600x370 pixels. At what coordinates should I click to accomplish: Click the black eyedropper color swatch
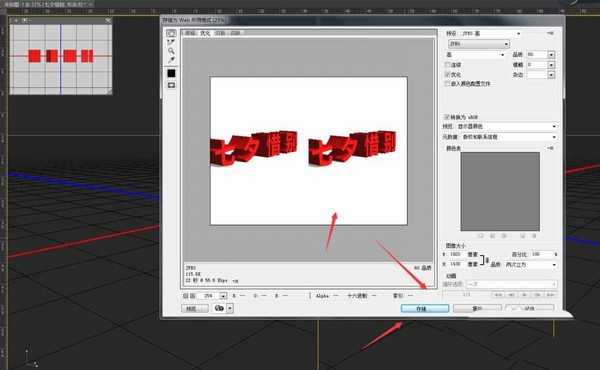tap(171, 73)
